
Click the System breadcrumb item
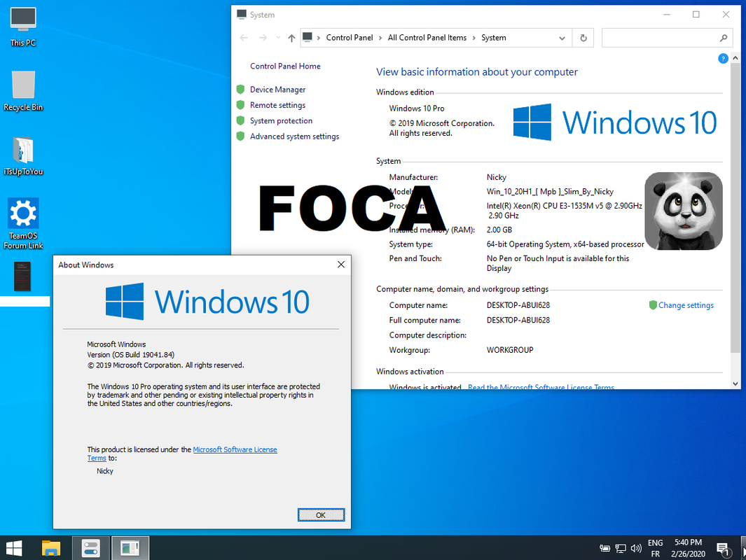[x=493, y=38]
